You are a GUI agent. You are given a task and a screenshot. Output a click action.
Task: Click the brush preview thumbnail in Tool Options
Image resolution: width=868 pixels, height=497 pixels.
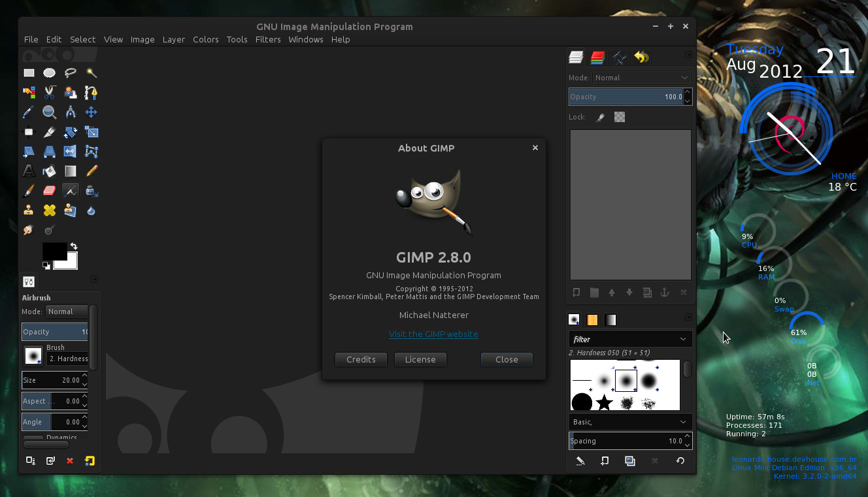click(33, 356)
